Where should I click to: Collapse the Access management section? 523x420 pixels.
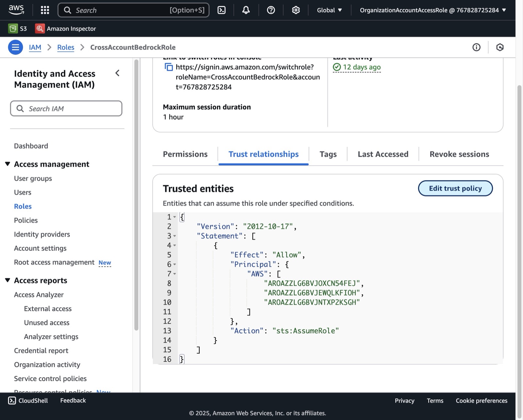coord(8,164)
